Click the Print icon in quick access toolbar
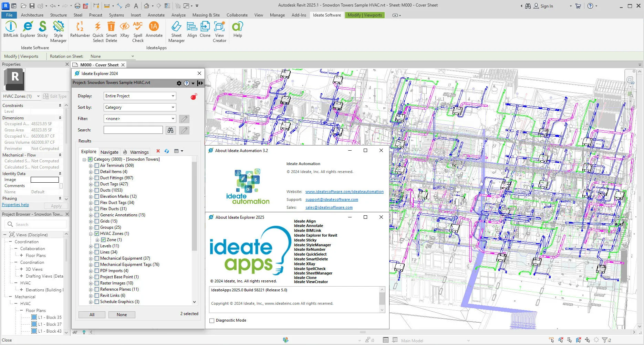This screenshot has height=345, width=644. (x=77, y=6)
